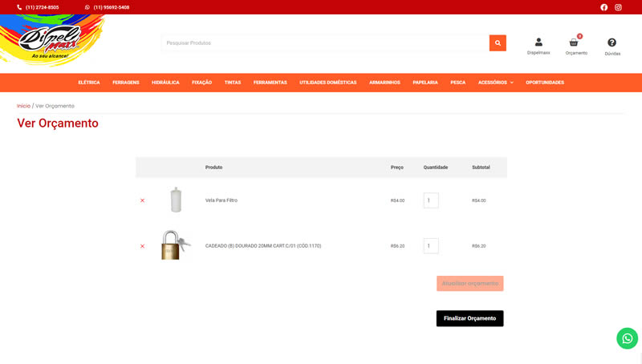Click the Quantidade column header

pyautogui.click(x=435, y=168)
